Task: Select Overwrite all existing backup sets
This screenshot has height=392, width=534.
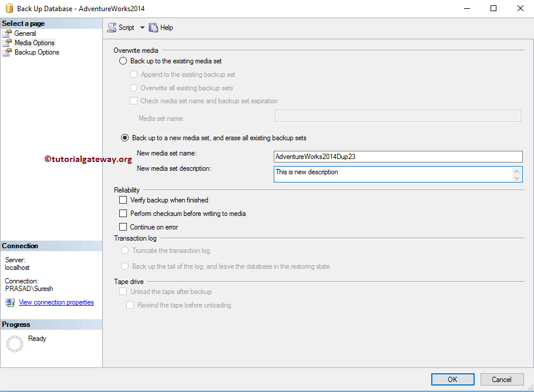Action: point(133,88)
